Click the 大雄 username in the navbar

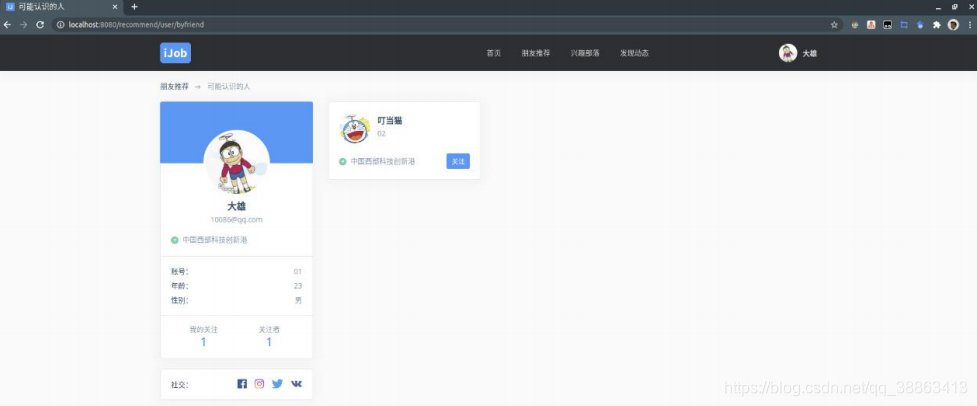pos(809,54)
